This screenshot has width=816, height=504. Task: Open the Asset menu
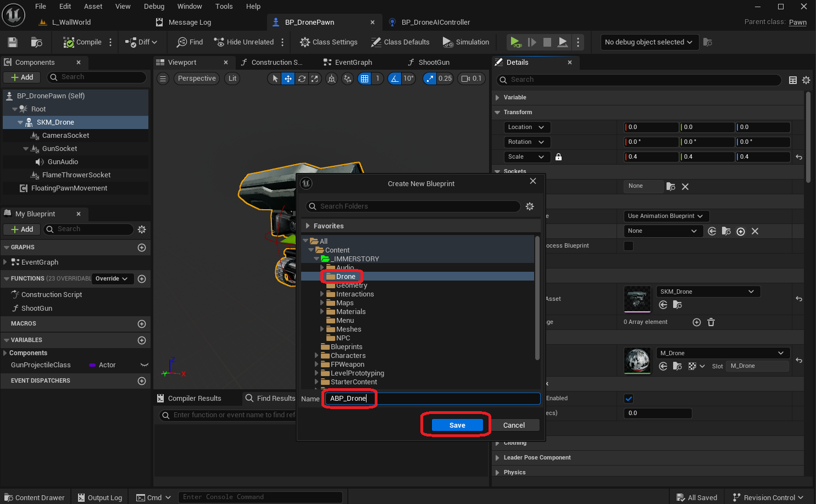pos(93,7)
